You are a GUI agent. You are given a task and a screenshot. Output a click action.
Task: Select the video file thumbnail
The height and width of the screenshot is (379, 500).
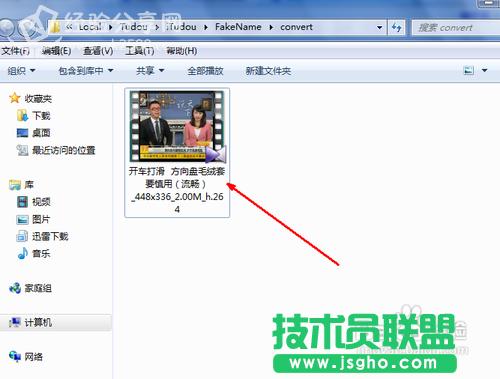coord(177,126)
